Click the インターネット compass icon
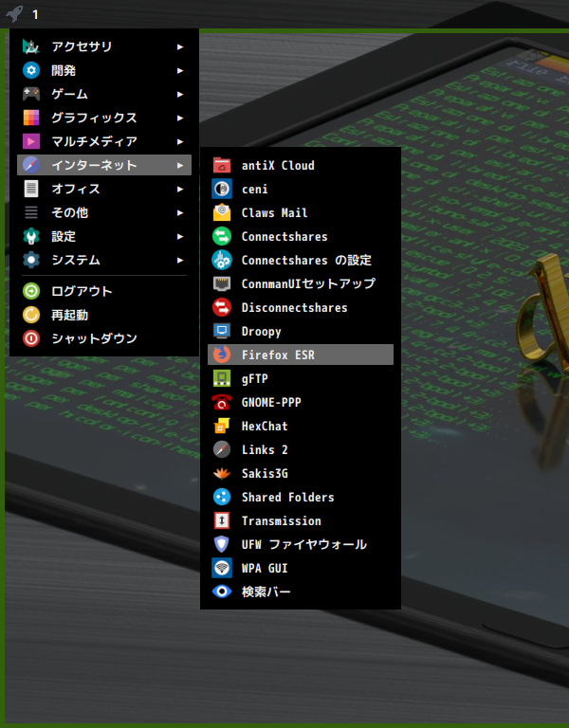 [31, 165]
